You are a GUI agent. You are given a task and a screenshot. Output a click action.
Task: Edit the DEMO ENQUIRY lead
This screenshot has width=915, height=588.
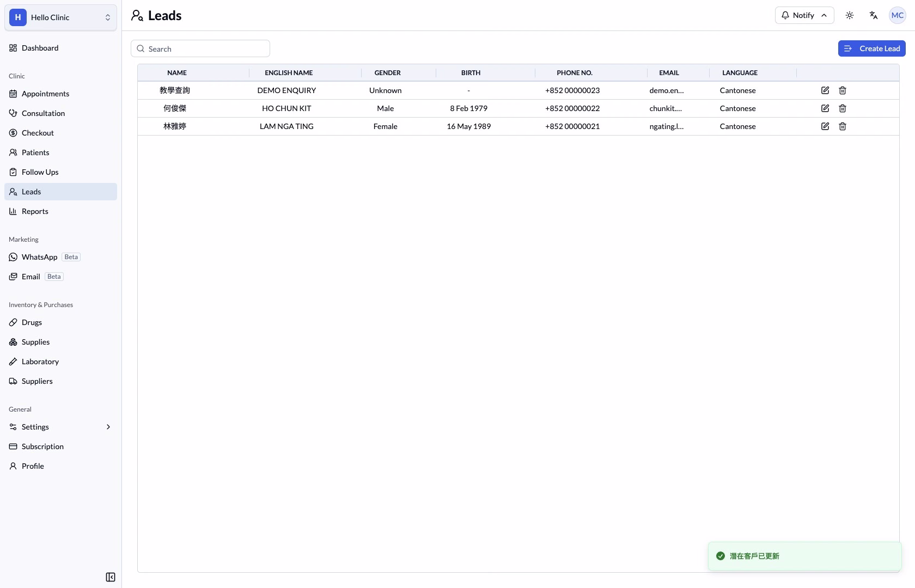pyautogui.click(x=825, y=90)
